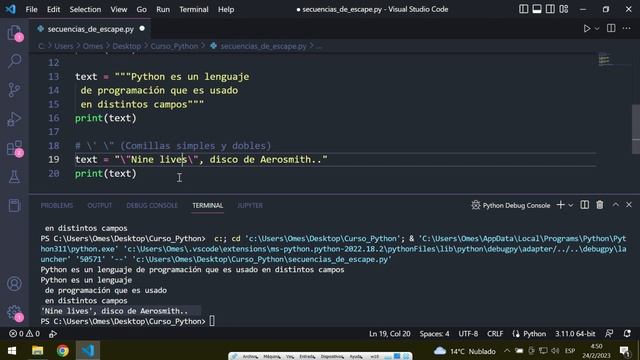Open feedback icon in status bar
Viewport: 640px width, 360px height.
609,334
